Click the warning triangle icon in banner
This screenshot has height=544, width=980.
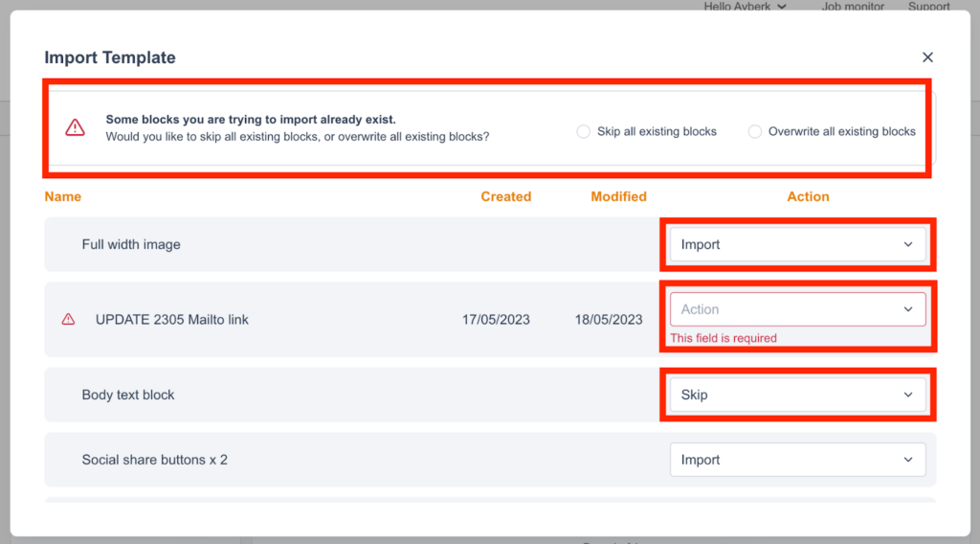[x=75, y=127]
